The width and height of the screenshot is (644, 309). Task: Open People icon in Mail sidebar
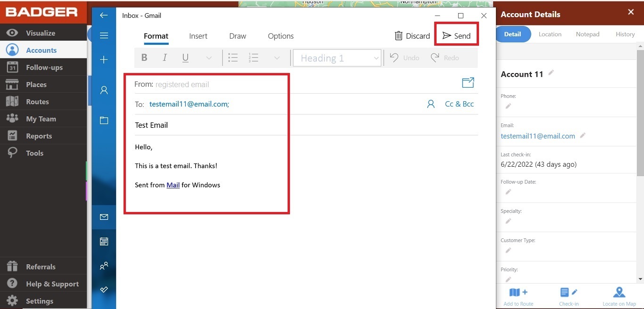pyautogui.click(x=104, y=266)
